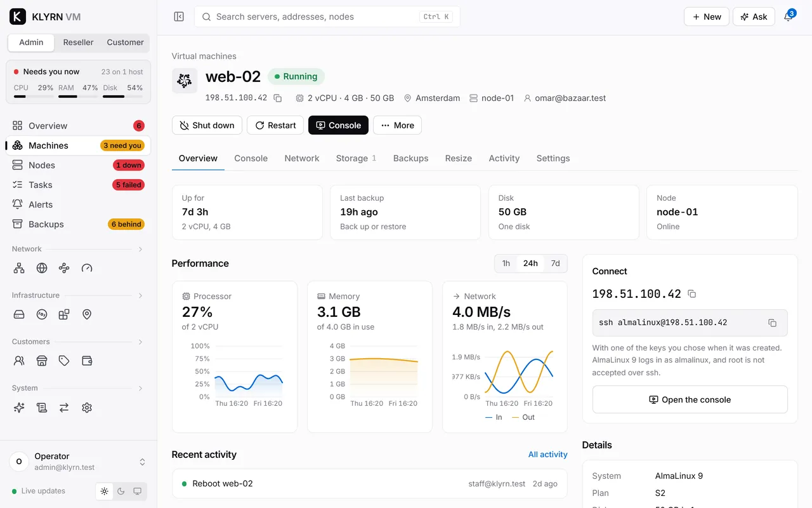
Task: Collapse the sidebar with the panel icon
Action: (179, 17)
